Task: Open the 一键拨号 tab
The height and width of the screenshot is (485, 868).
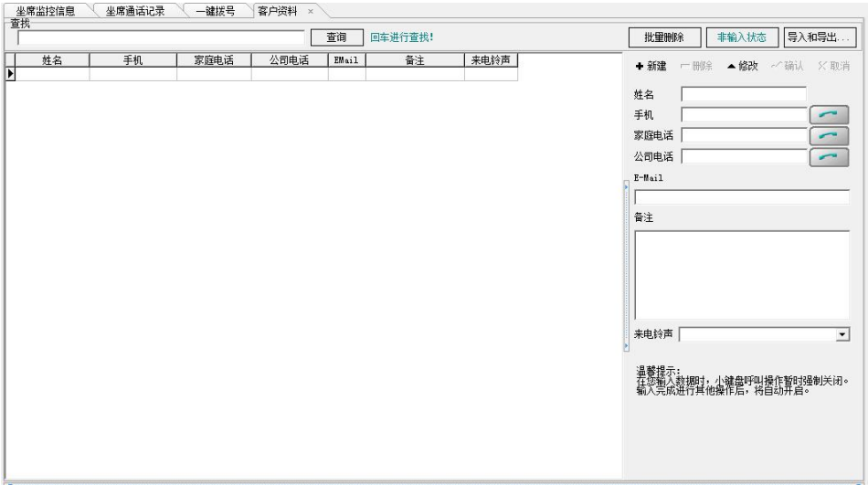Action: (215, 11)
